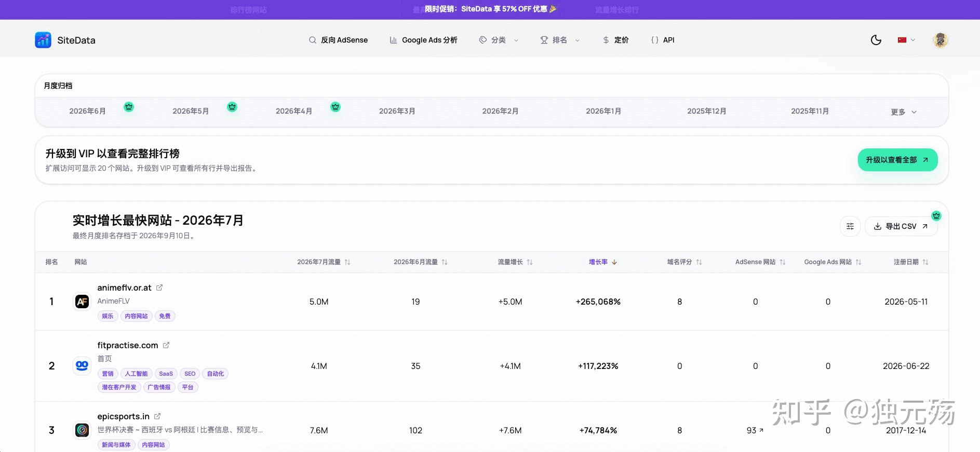Image resolution: width=980 pixels, height=452 pixels.
Task: Select the 2026年6月 archive tab
Action: tap(87, 111)
